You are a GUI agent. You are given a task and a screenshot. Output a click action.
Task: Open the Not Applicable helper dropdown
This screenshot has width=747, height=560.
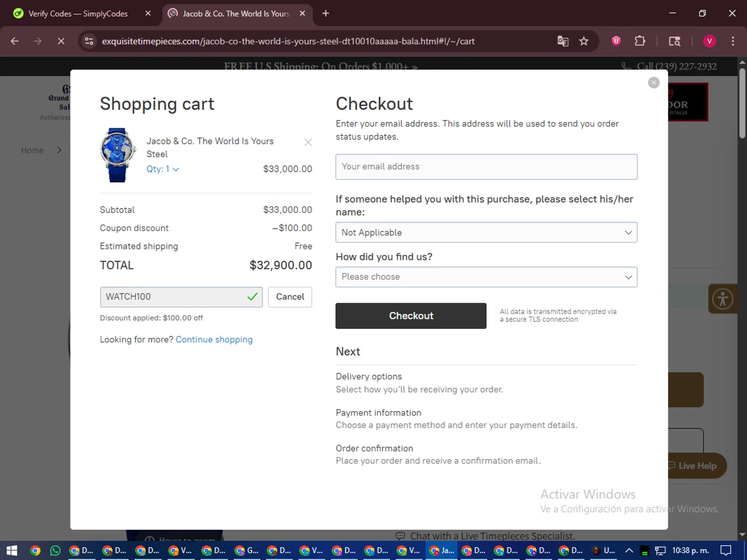487,232
